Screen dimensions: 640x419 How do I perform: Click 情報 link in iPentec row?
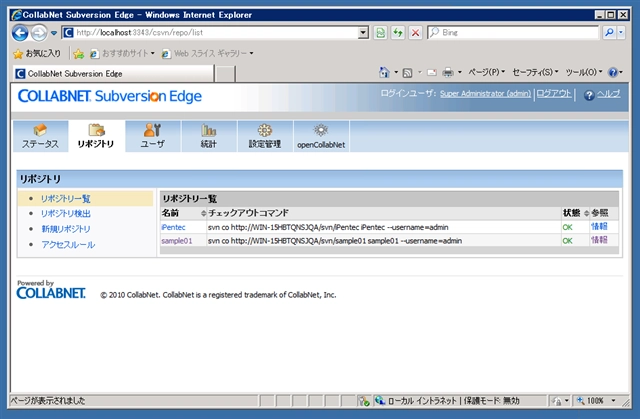(x=599, y=227)
